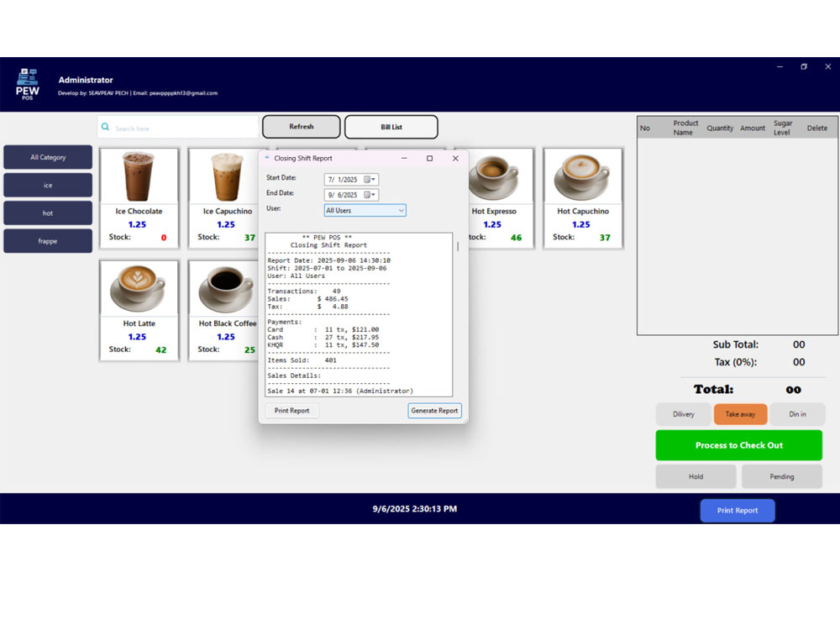
Task: Choose the Din in order type
Action: pos(797,414)
